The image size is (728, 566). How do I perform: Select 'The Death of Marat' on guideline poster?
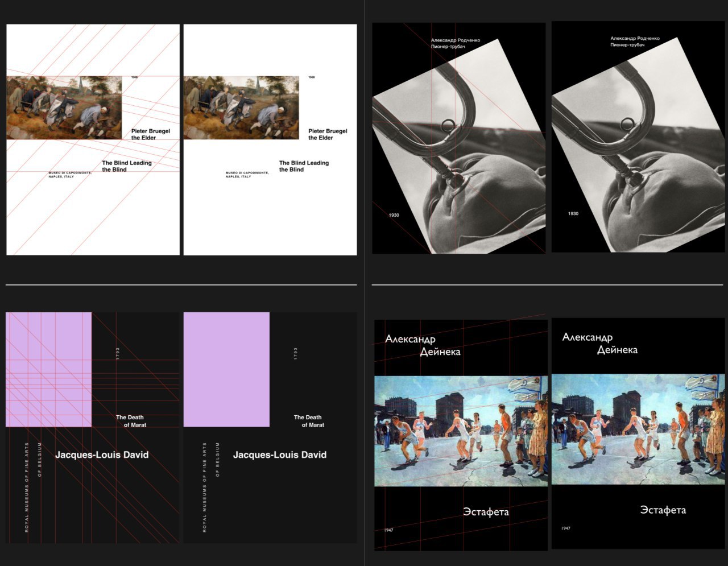131,421
